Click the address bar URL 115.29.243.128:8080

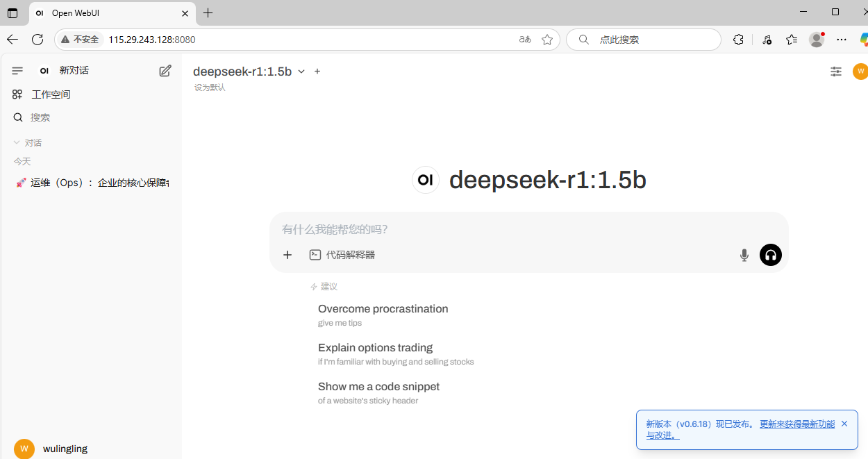[152, 40]
